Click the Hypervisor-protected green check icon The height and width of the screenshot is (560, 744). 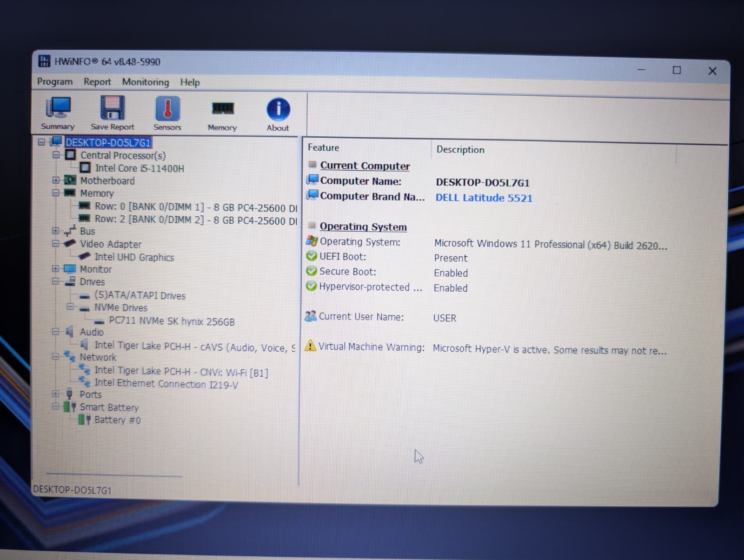311,286
